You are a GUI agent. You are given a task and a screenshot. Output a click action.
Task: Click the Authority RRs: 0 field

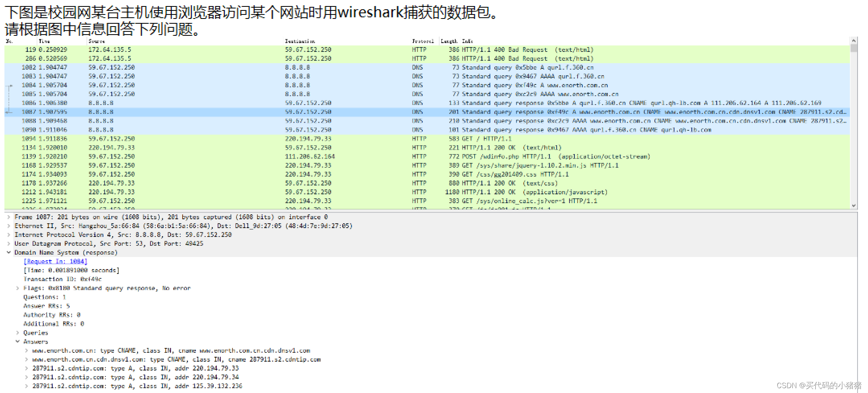pyautogui.click(x=52, y=315)
